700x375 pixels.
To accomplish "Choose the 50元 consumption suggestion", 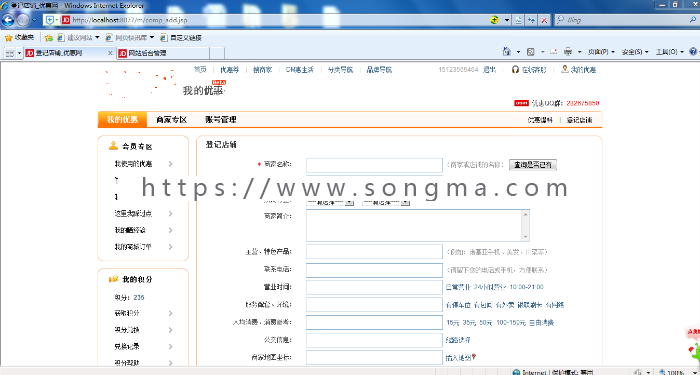I will [486, 322].
